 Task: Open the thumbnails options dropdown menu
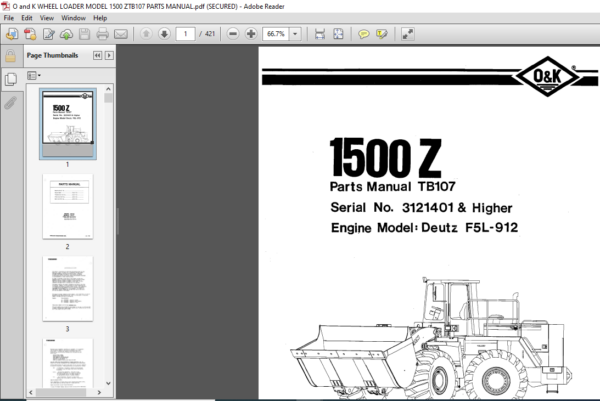click(x=34, y=76)
